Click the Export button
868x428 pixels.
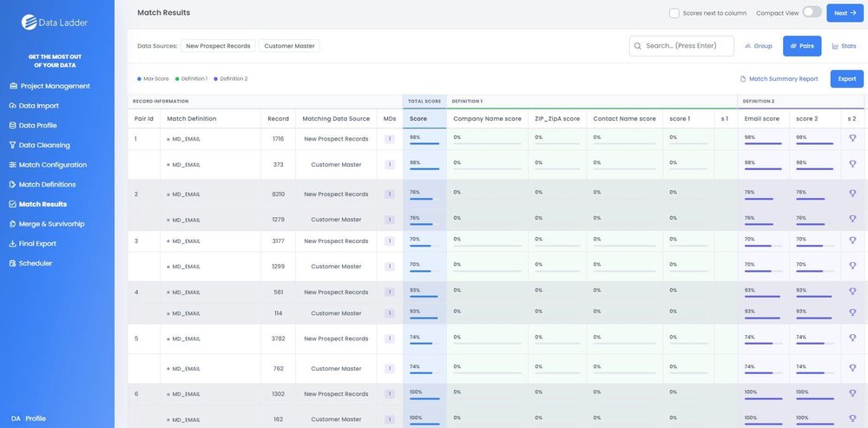pos(847,79)
